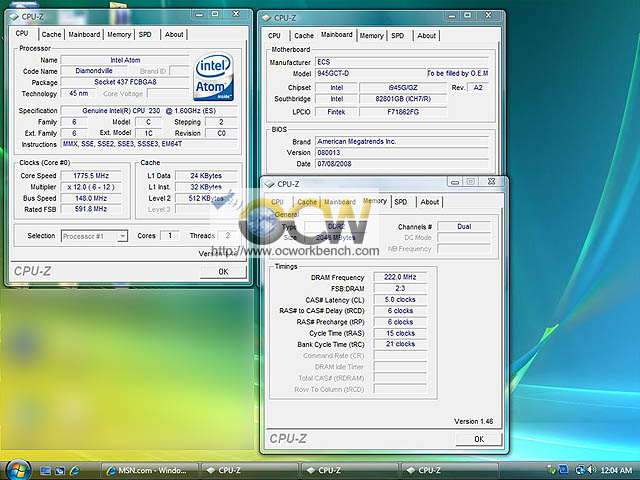Click FSB:DRAM value '2:3'
This screenshot has height=480, width=640.
pyautogui.click(x=400, y=288)
